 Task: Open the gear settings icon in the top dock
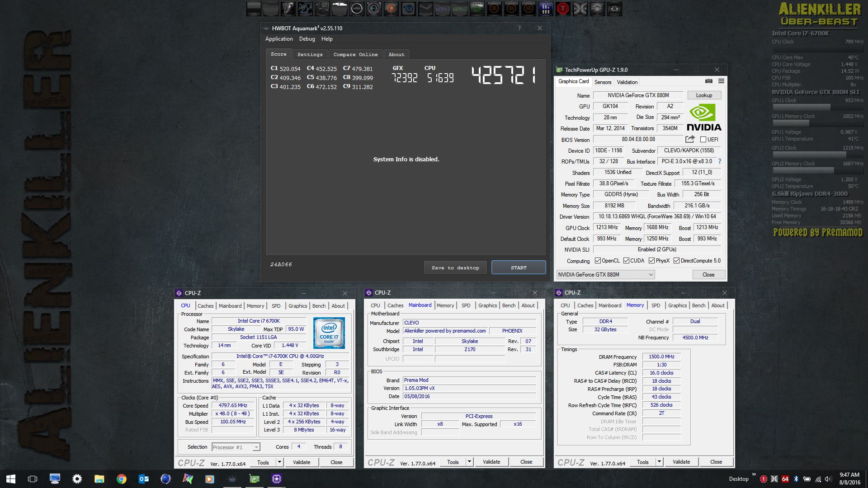pyautogui.click(x=597, y=9)
